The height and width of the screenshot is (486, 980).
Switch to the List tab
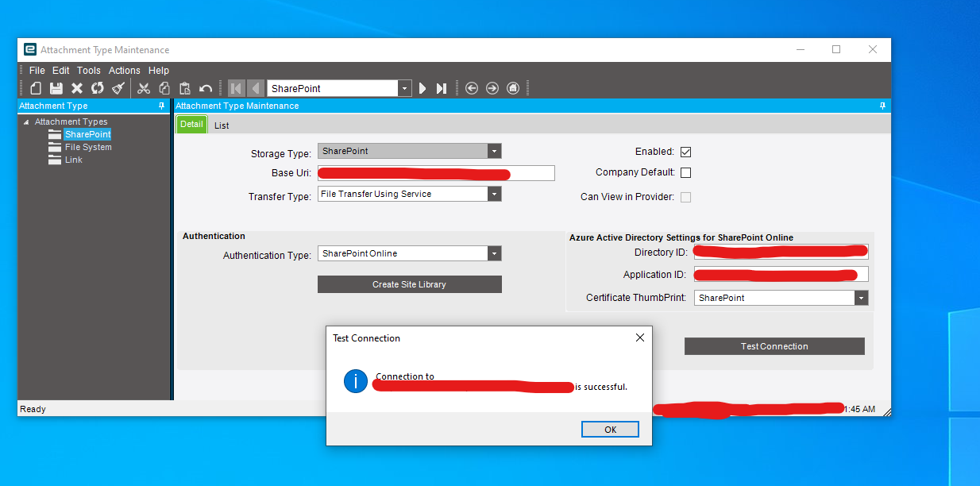click(x=222, y=125)
